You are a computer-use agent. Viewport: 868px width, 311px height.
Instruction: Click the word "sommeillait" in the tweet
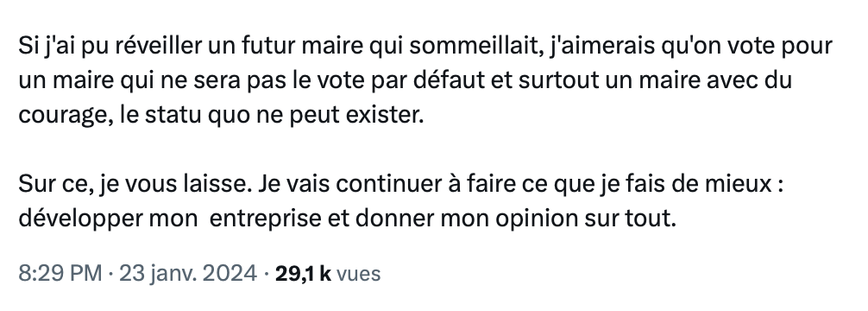[x=475, y=46]
